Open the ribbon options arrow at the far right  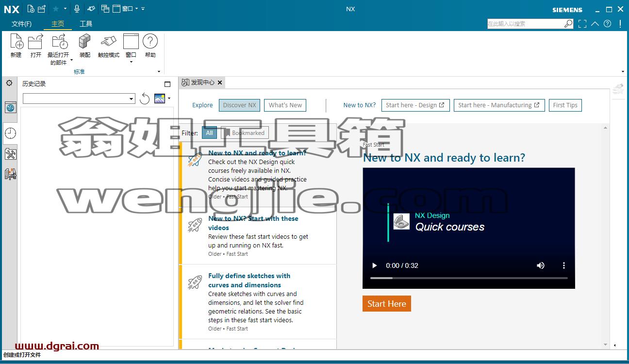(x=624, y=71)
